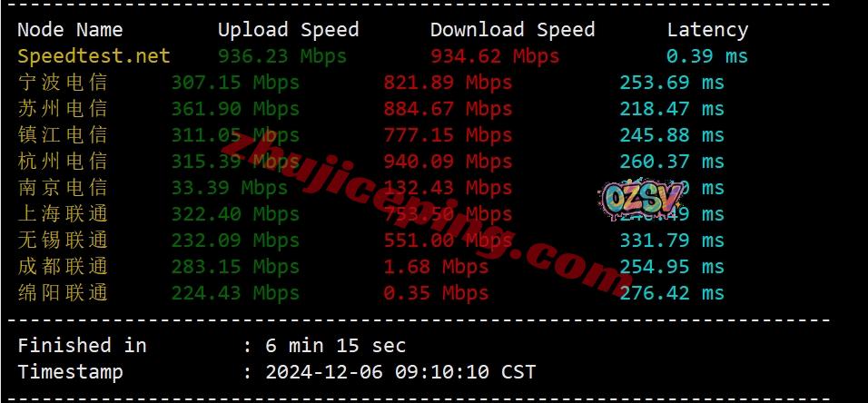This screenshot has height=403, width=868.
Task: Click the 245.88 ms latency value
Action: (672, 135)
